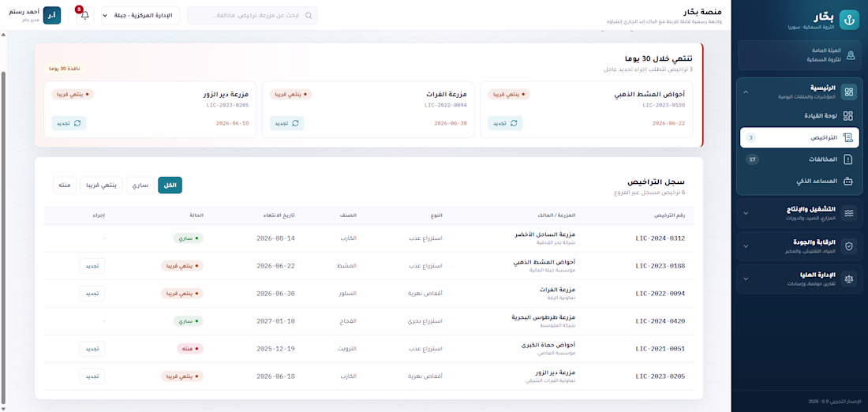Expand the الرقابة والجودة sidebar section
868x412 pixels.
click(x=746, y=246)
